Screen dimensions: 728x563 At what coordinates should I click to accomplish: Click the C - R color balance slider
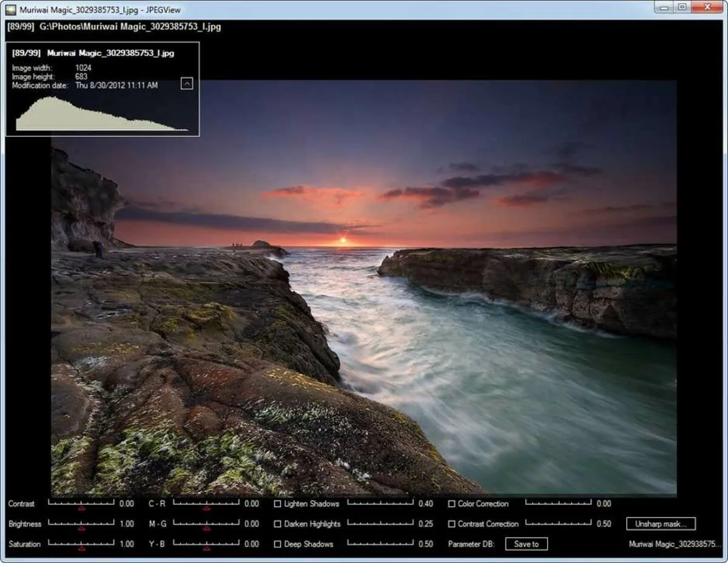pyautogui.click(x=206, y=503)
